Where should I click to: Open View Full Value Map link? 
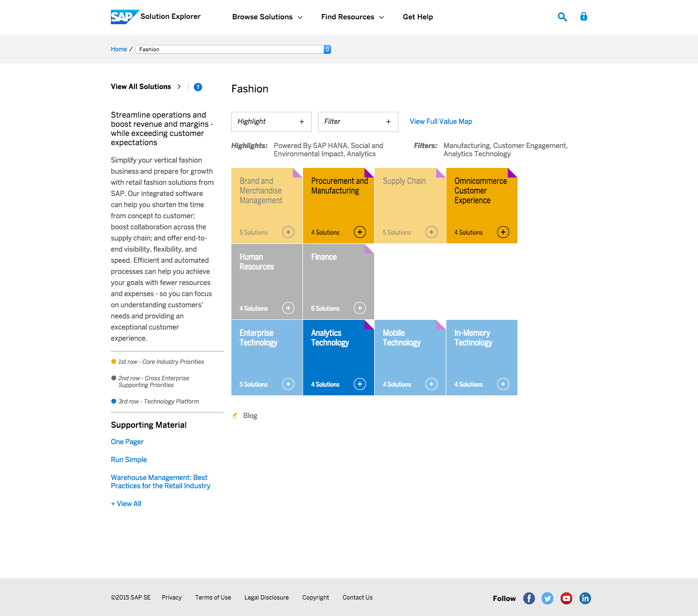pyautogui.click(x=441, y=121)
